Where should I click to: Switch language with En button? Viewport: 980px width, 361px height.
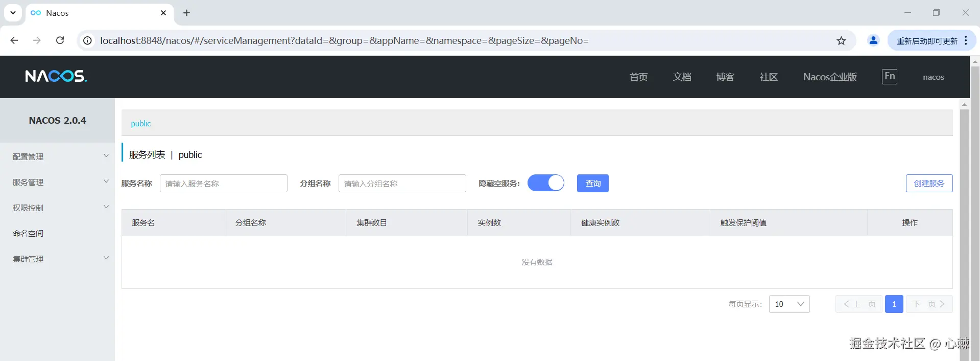click(x=890, y=77)
